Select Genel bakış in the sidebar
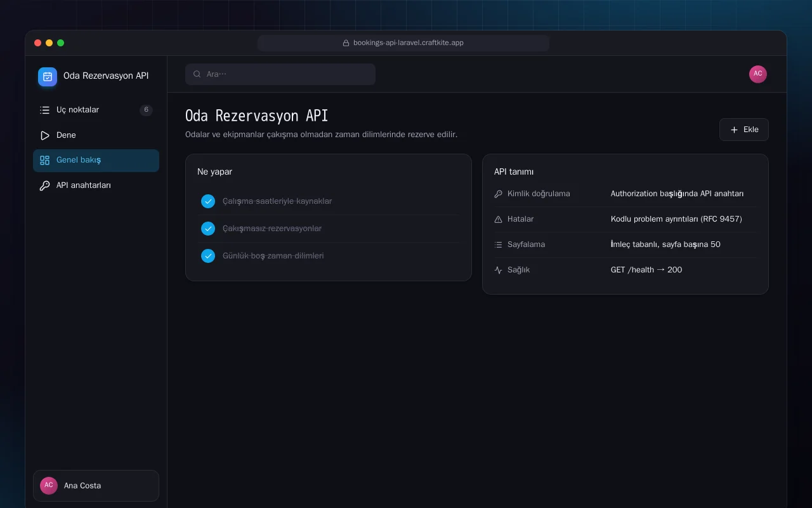Image resolution: width=812 pixels, height=508 pixels. (96, 161)
